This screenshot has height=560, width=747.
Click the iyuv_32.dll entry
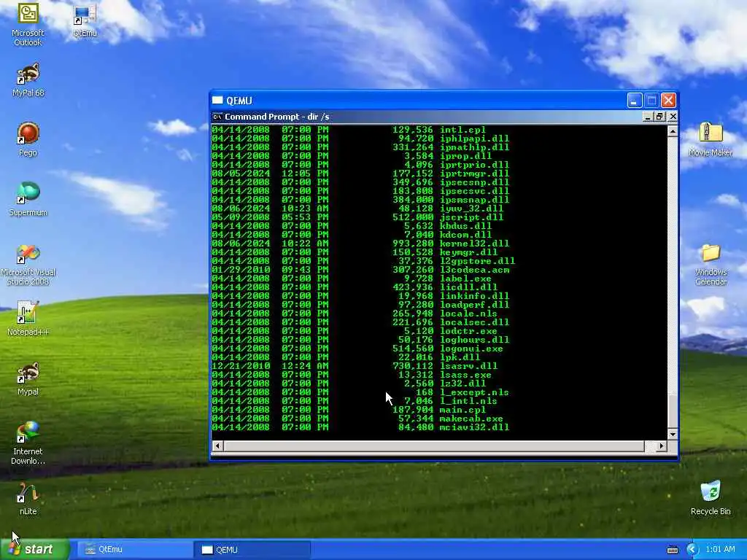(472, 209)
